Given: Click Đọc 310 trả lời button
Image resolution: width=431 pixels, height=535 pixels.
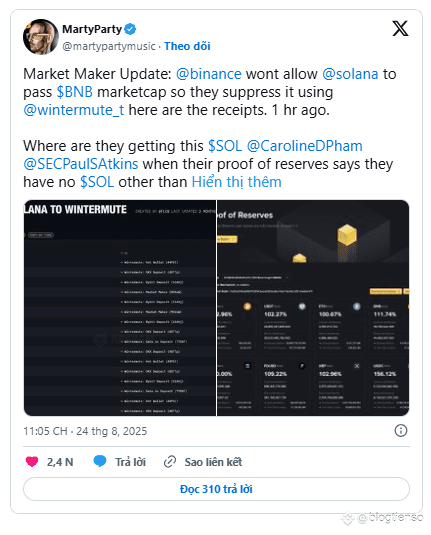Looking at the screenshot, I should pos(216,489).
